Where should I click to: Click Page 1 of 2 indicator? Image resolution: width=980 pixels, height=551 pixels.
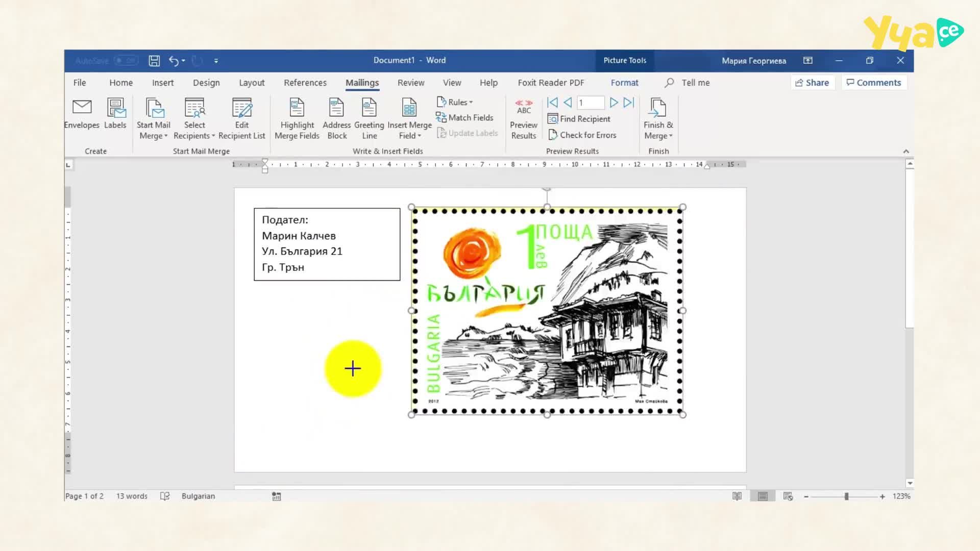point(84,496)
